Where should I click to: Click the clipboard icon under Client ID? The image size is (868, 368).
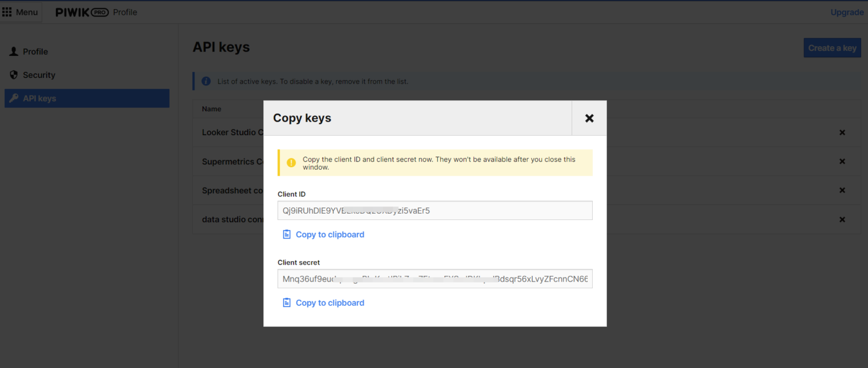pyautogui.click(x=287, y=234)
